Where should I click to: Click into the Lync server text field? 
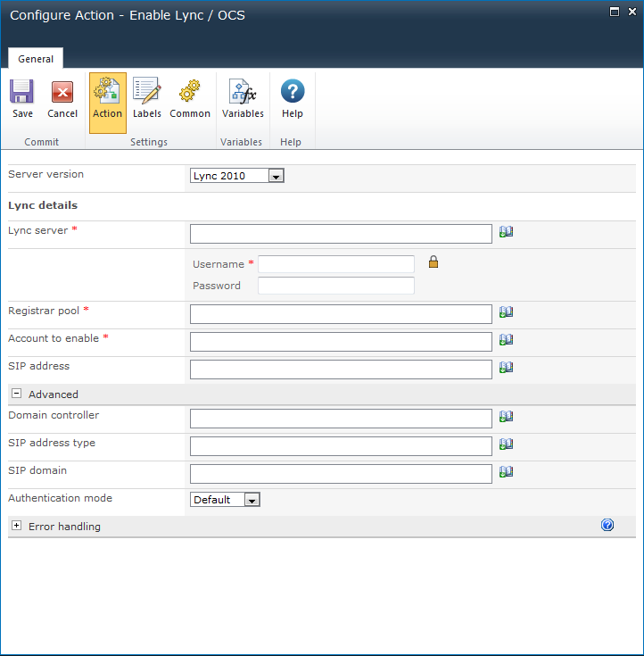click(341, 234)
